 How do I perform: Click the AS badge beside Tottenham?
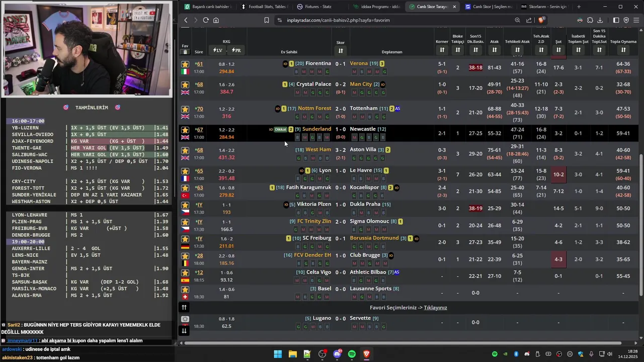[397, 109]
